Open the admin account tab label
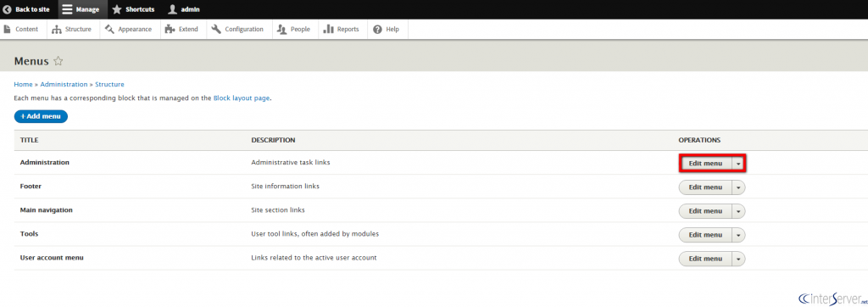The height and width of the screenshot is (307, 868). click(191, 9)
